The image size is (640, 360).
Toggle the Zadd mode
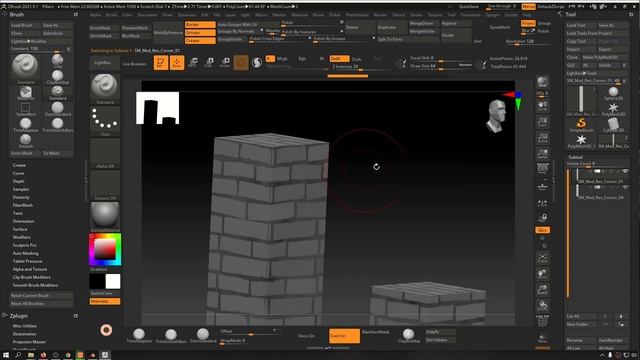(339, 59)
